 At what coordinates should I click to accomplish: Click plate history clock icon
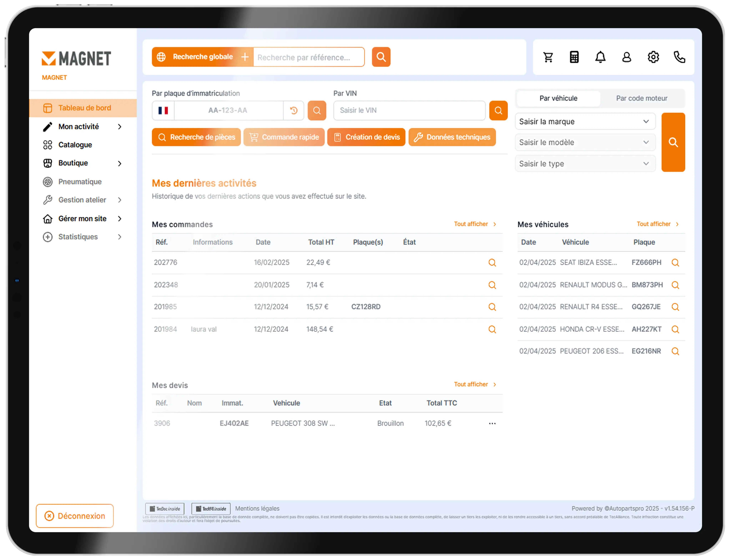pyautogui.click(x=293, y=110)
